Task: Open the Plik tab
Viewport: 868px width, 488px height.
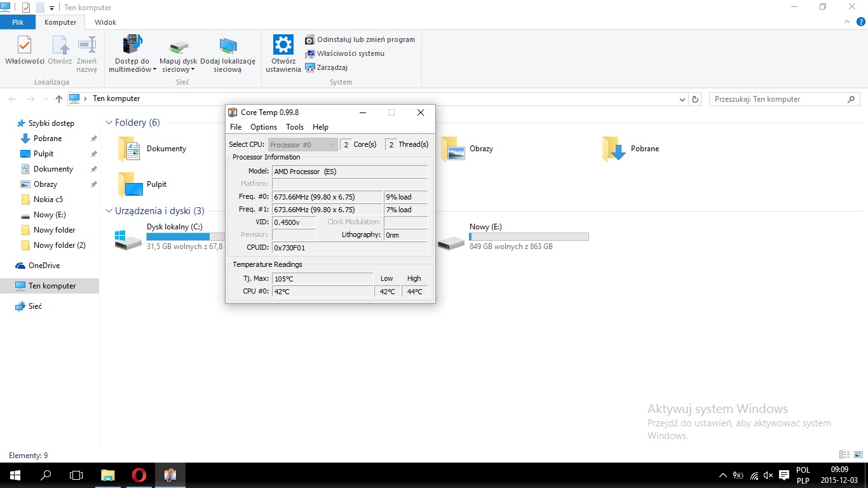Action: pos(18,22)
